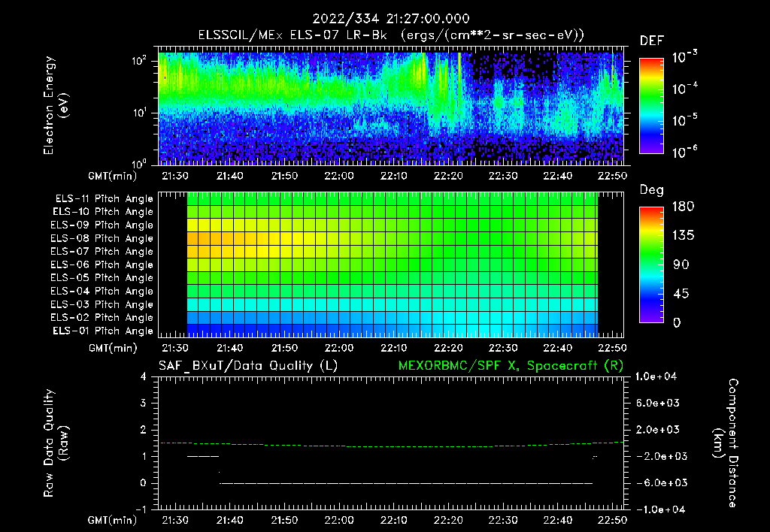Screen dimensions: 770x532
Task: Click 22:00 tick under the electron spectrogram
Action: click(339, 176)
